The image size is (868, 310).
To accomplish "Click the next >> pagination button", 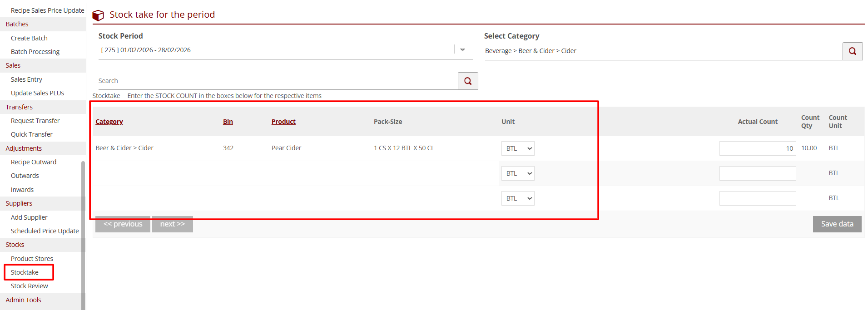I will coord(172,224).
